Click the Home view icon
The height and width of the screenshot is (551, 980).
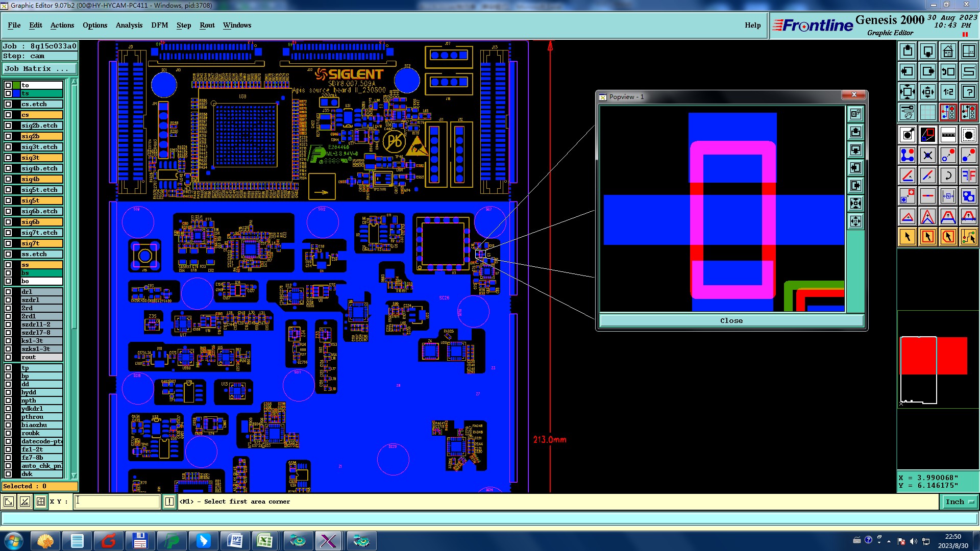tap(948, 51)
